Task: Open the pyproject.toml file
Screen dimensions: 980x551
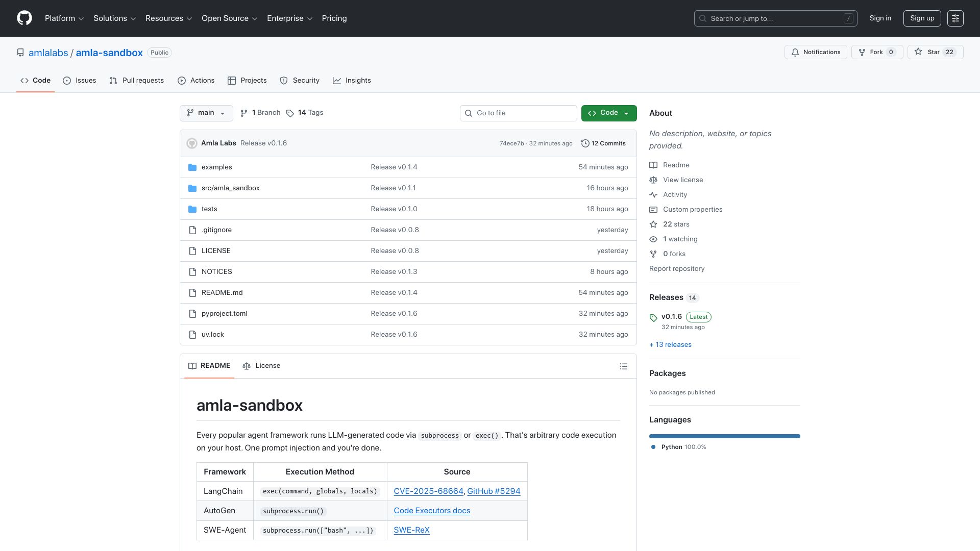Action: click(x=224, y=314)
